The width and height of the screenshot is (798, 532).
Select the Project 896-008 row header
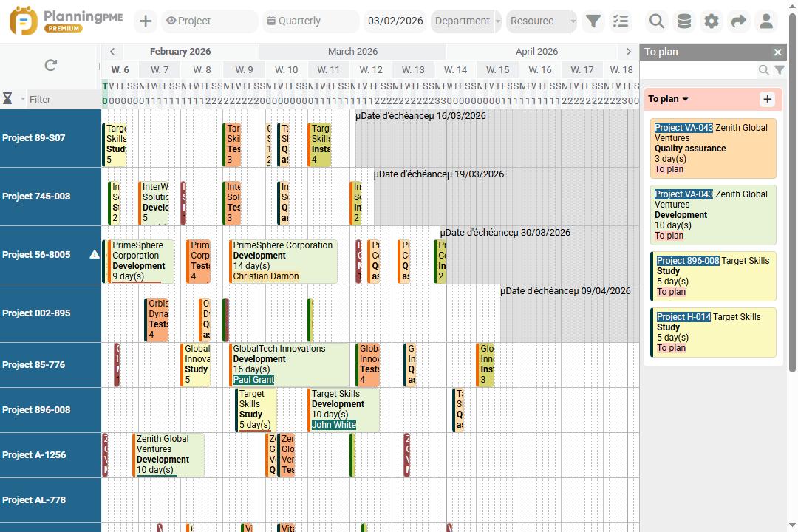pyautogui.click(x=50, y=410)
